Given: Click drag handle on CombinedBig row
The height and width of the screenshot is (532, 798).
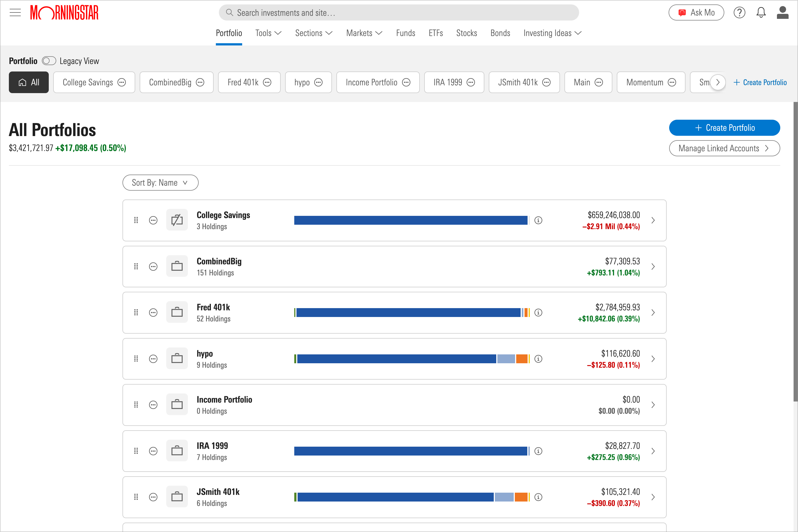Looking at the screenshot, I should 136,266.
